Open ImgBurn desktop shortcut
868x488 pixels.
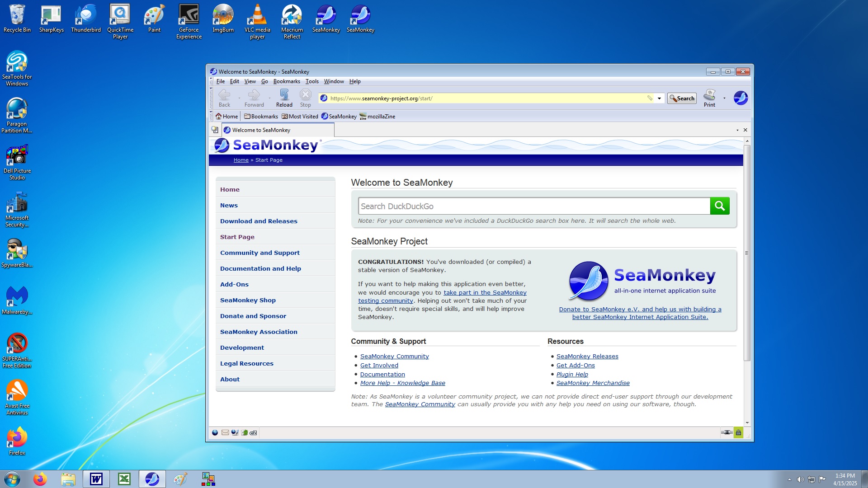click(x=223, y=19)
